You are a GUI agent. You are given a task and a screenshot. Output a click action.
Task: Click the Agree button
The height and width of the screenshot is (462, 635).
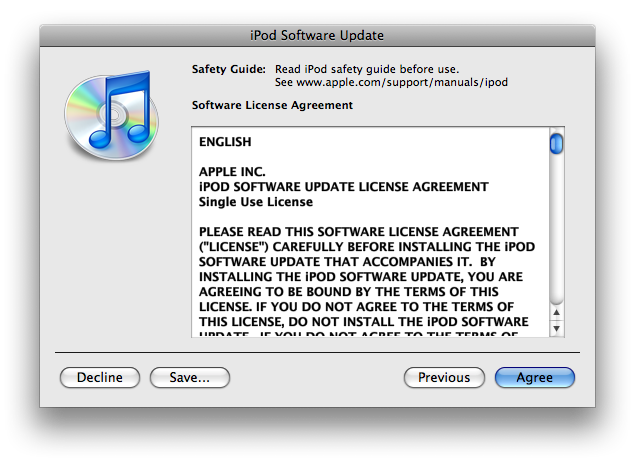pos(535,377)
